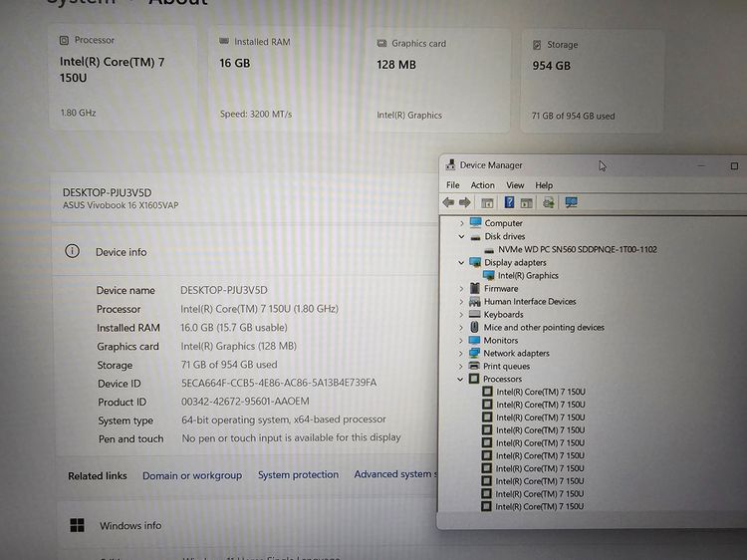The width and height of the screenshot is (747, 560).
Task: Click 71 GB of 954 GB used in Storage card
Action: click(573, 116)
